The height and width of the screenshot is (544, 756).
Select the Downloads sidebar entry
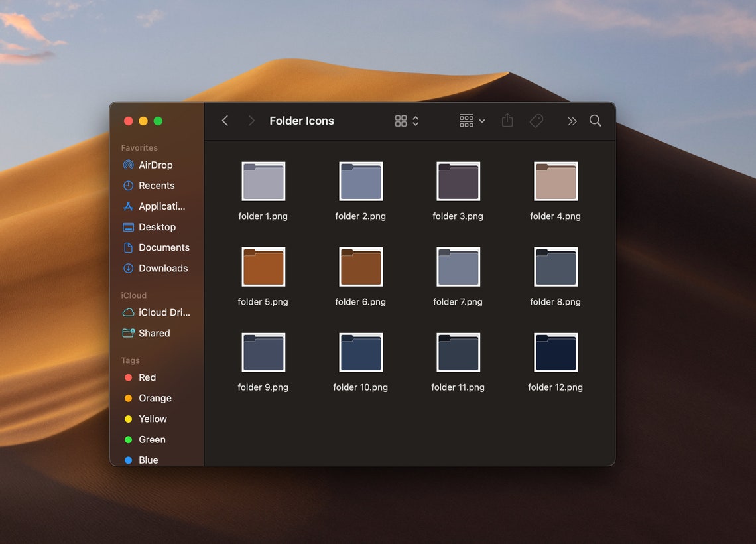click(162, 268)
